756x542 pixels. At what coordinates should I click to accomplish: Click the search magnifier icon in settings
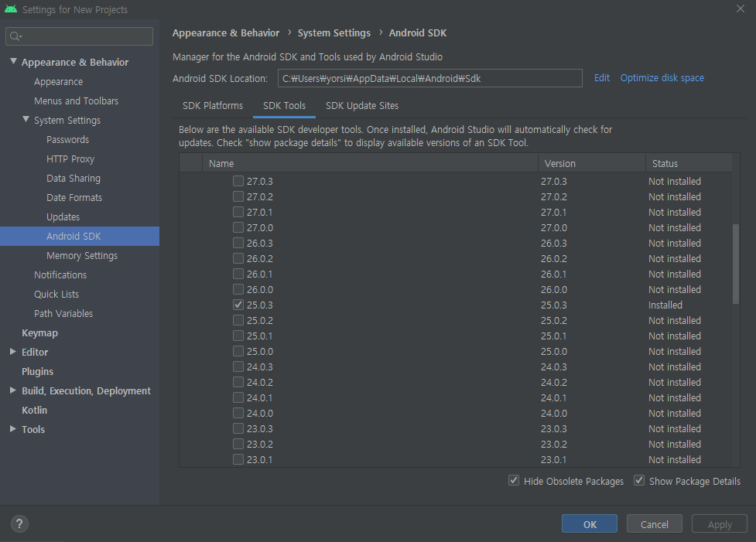(16, 36)
